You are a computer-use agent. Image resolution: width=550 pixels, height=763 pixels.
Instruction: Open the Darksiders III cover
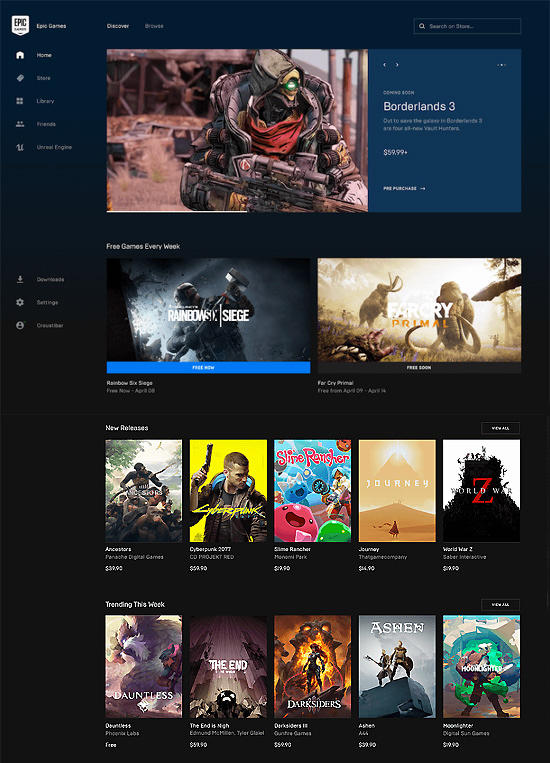tap(312, 667)
